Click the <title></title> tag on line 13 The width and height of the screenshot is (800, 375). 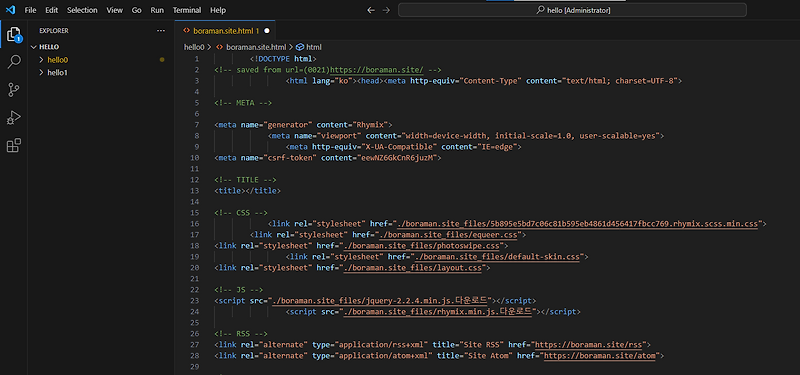[x=247, y=191]
